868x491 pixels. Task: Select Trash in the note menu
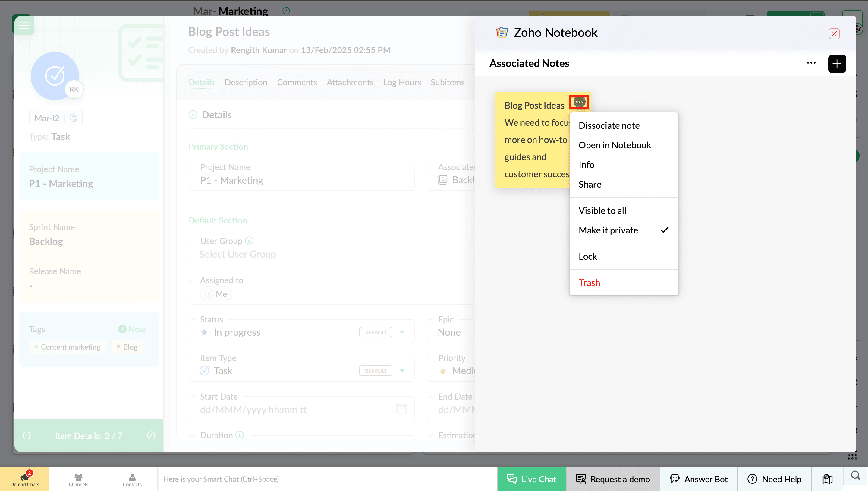coord(589,283)
